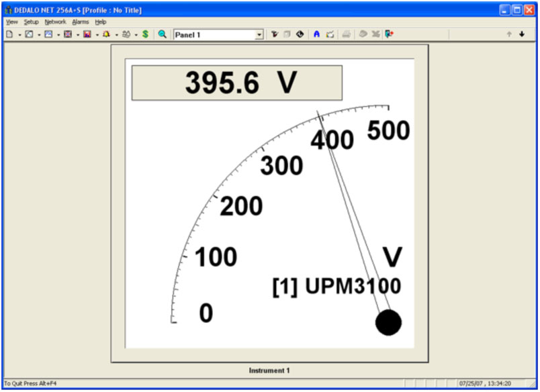Click the black pivot of the gauge needle
Image resolution: width=540 pixels, height=392 pixels.
pyautogui.click(x=388, y=323)
